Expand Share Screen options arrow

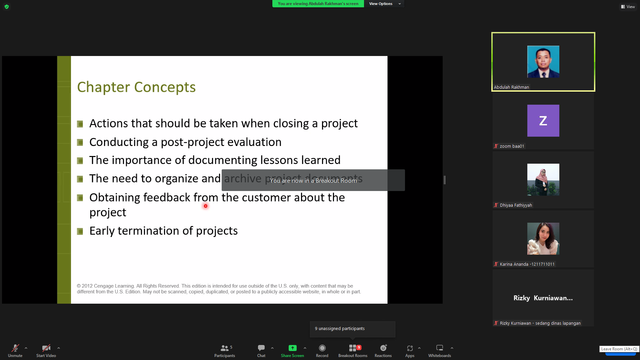[x=305, y=348]
